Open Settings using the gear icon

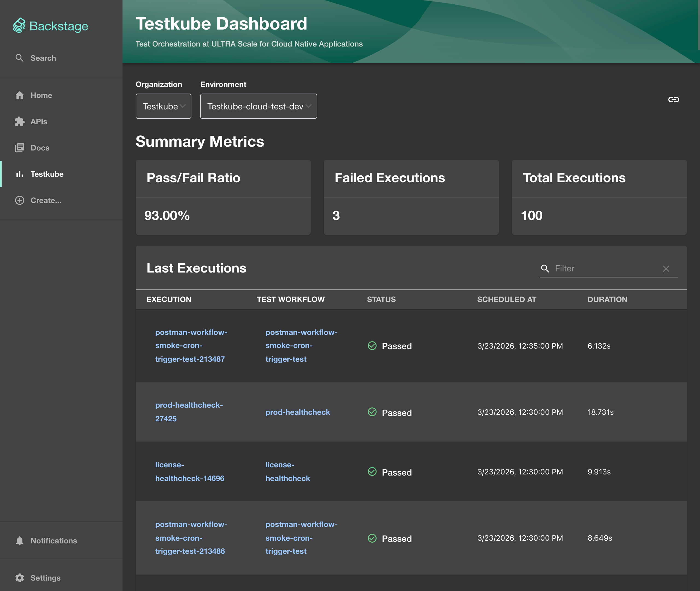click(x=20, y=578)
